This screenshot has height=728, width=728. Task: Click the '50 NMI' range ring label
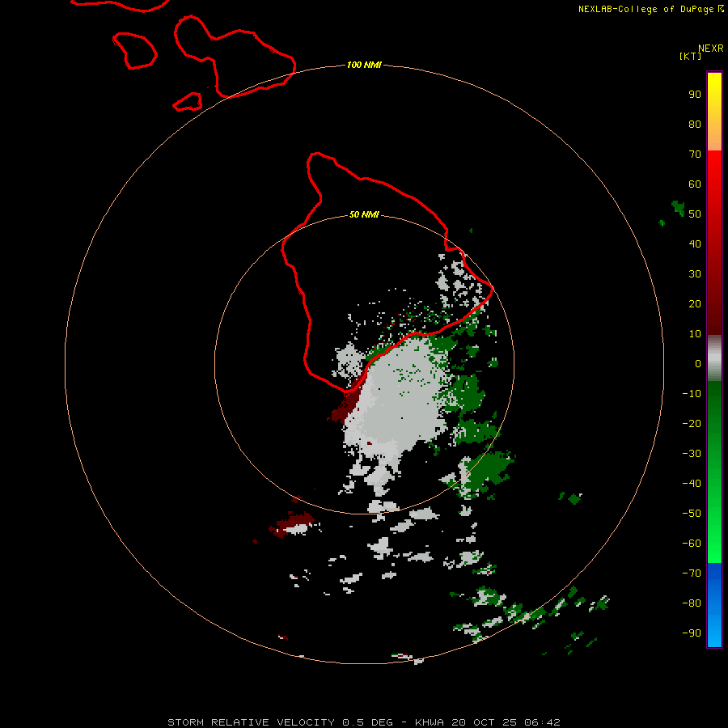[364, 214]
